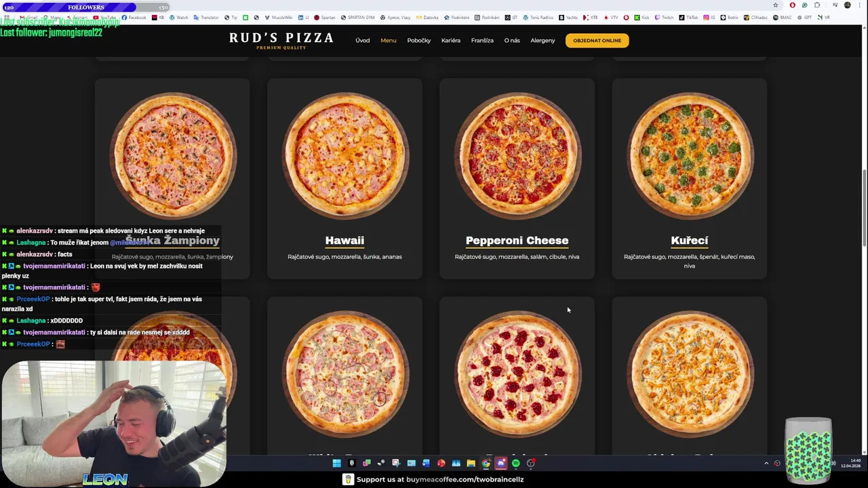Click the Objednat Online button

(x=597, y=41)
